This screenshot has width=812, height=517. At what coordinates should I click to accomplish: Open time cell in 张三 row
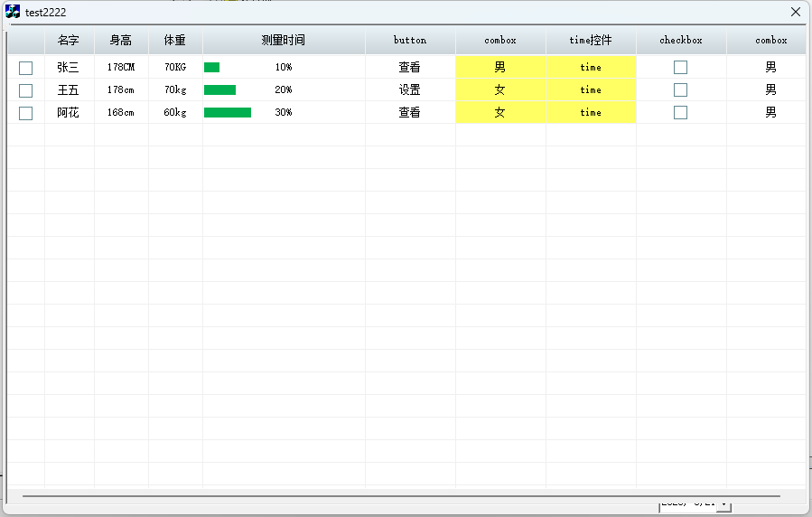tap(591, 67)
